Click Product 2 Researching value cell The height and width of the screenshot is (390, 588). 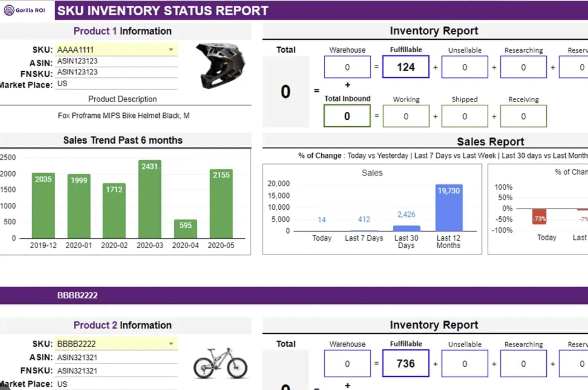(523, 363)
